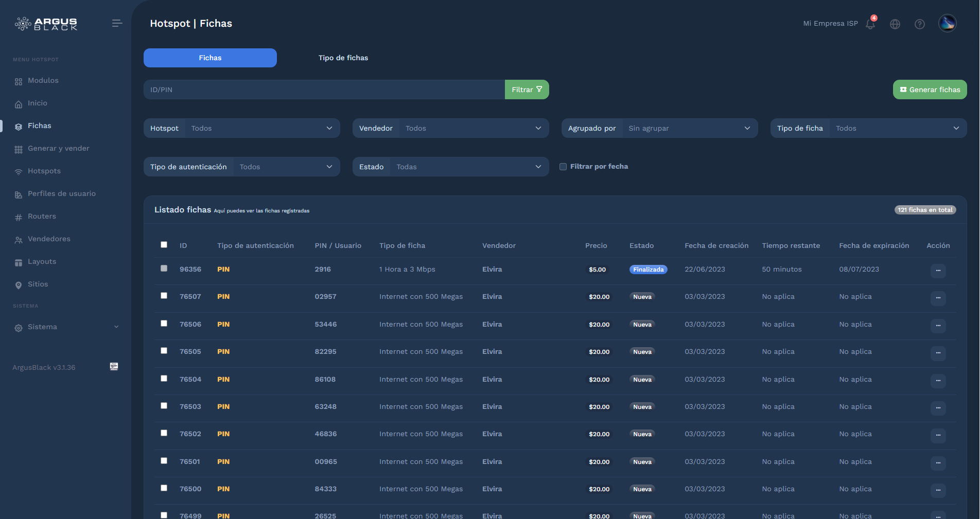Open the notifications bell
The width and height of the screenshot is (980, 519).
coord(870,24)
